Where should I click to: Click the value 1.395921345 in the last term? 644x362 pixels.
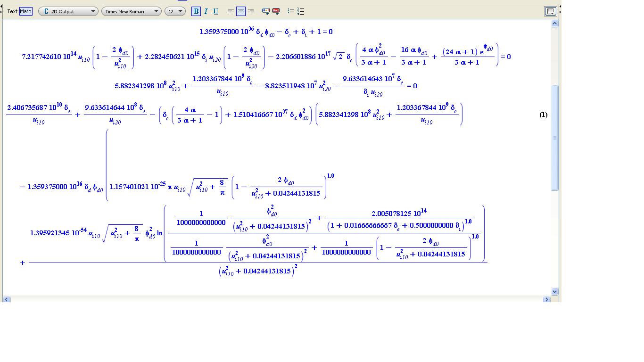point(50,233)
